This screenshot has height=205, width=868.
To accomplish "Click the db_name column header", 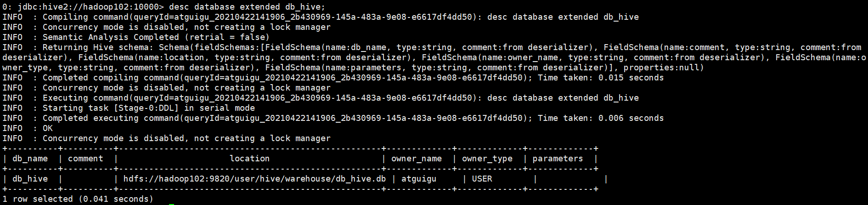I will click(30, 159).
